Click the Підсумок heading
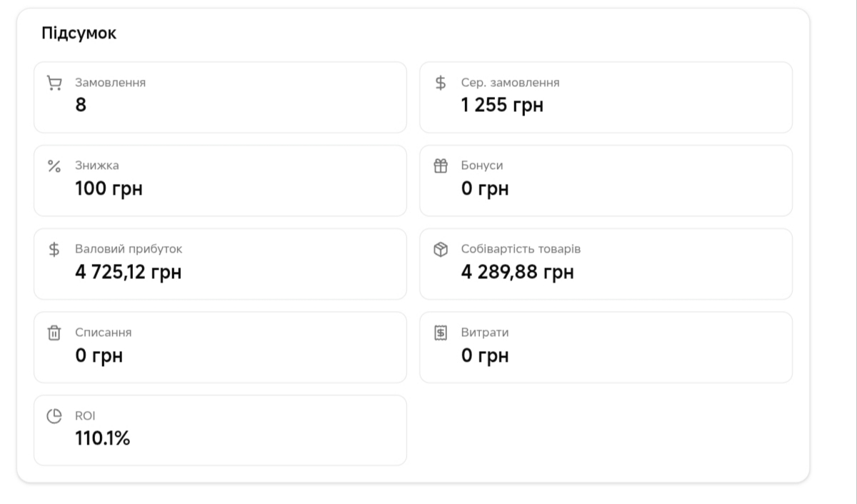857x504 pixels. 79,34
